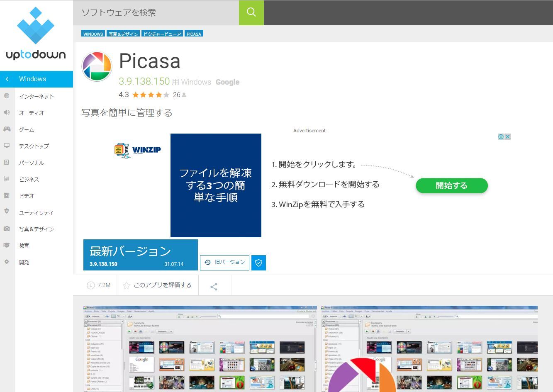Open the 写真&デザイン sidebar category

37,229
